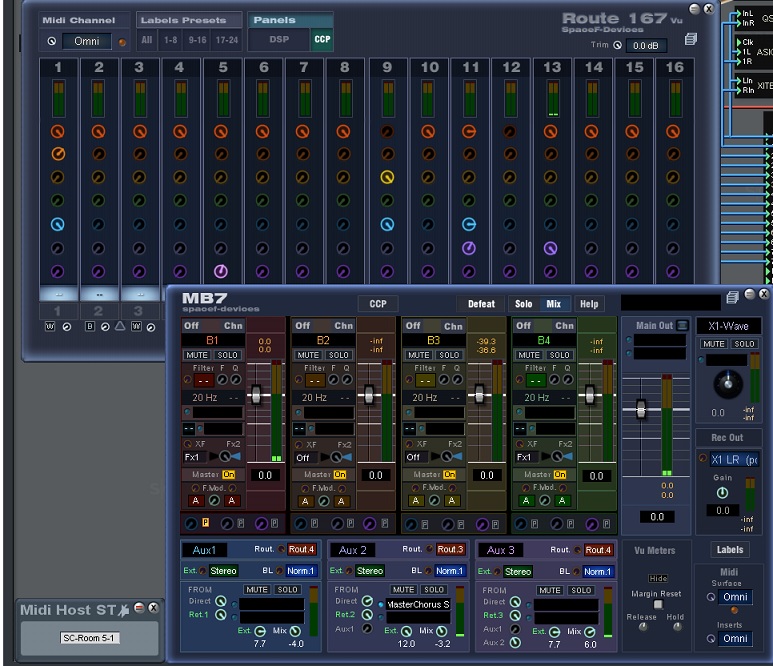Solo band B2 in MB7
The height and width of the screenshot is (666, 773).
(339, 355)
